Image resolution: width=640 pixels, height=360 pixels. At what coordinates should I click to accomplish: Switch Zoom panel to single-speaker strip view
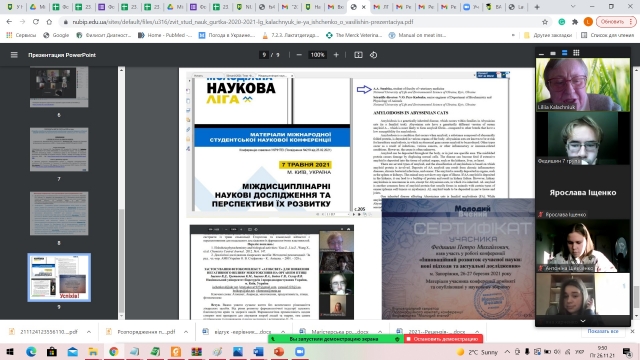(553, 53)
